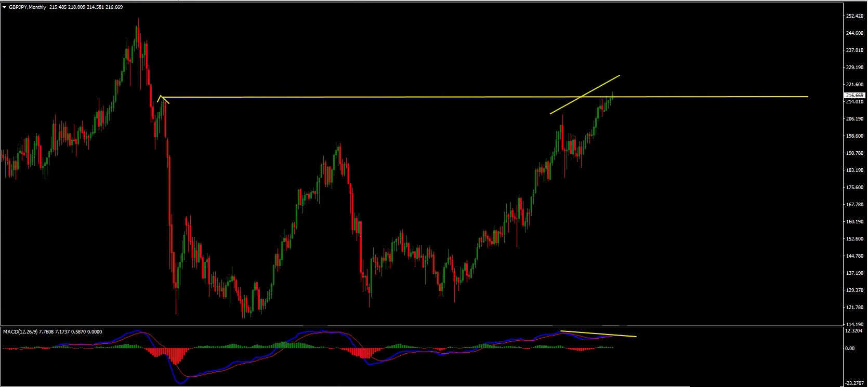Open the chart menu triangle beside GBPJPY,Monthly
The width and height of the screenshot is (868, 387).
pyautogui.click(x=5, y=7)
